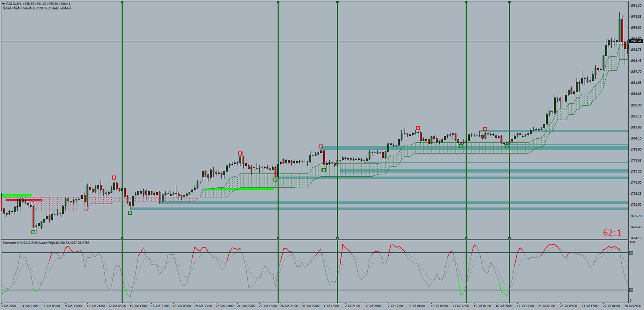Click the red square marker above the July 9 candles

(x=418, y=128)
